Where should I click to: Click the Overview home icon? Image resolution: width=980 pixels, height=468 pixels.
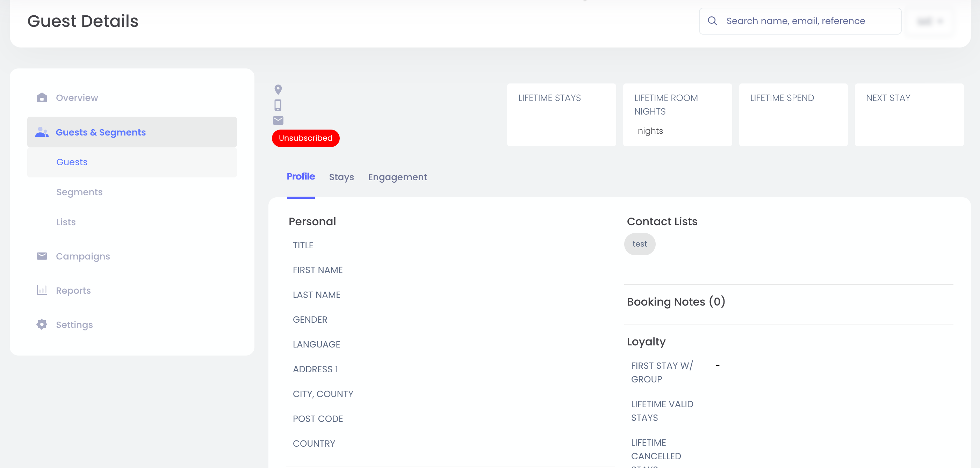42,98
